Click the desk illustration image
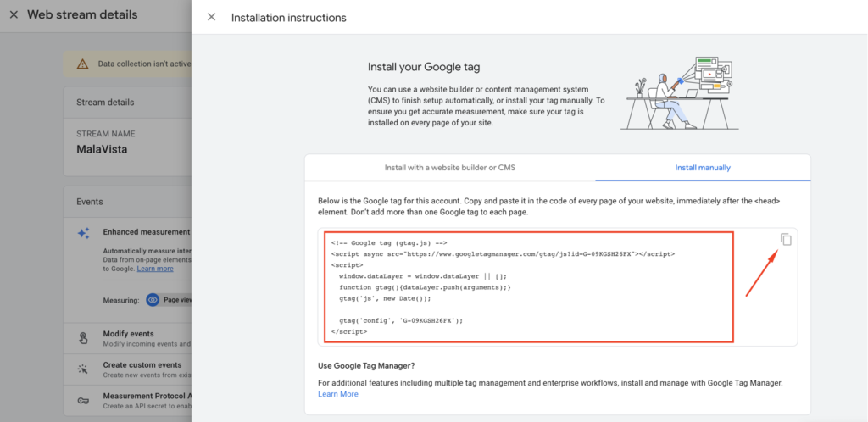Screen dimensions: 868x422 679,92
